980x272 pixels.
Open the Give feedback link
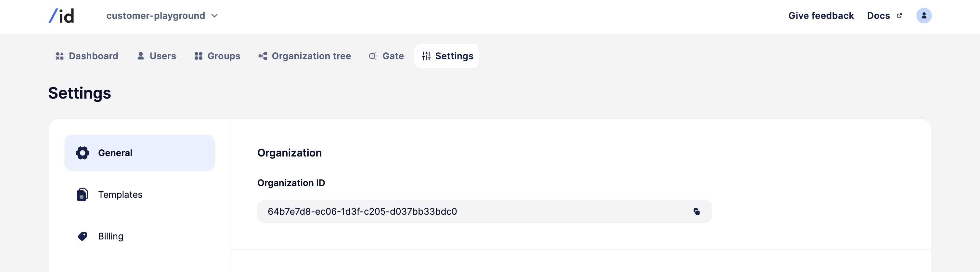(820, 16)
